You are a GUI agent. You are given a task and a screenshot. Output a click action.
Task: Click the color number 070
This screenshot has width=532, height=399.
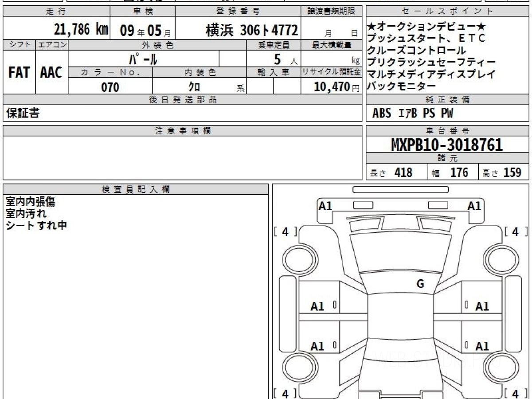[110, 87]
